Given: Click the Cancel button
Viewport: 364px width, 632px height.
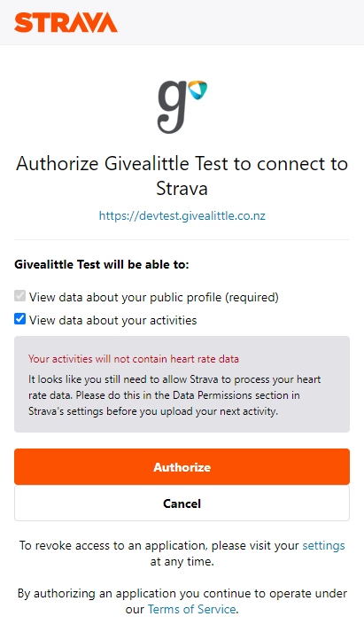Looking at the screenshot, I should [182, 503].
